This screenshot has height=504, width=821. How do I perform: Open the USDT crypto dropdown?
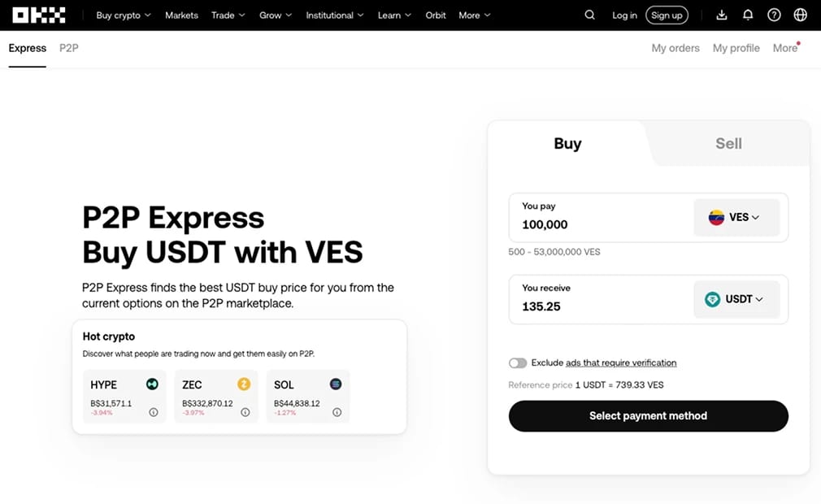click(x=736, y=299)
